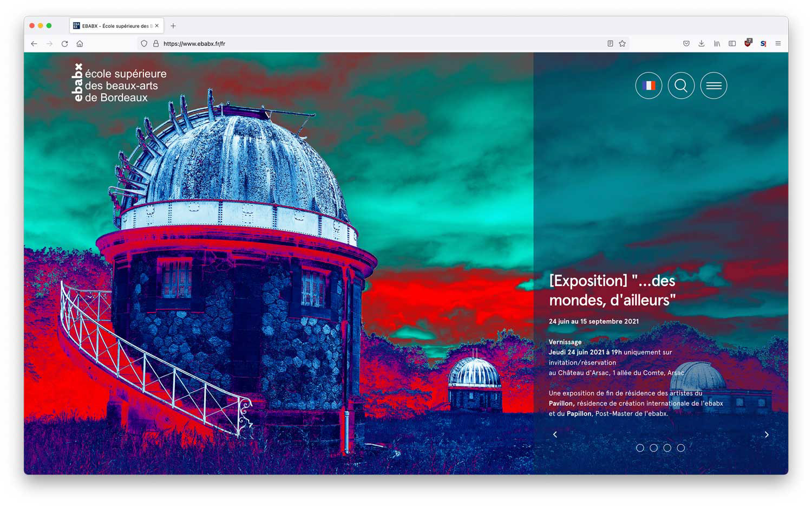Show the browser sidebar icon
812x506 pixels.
(x=732, y=44)
